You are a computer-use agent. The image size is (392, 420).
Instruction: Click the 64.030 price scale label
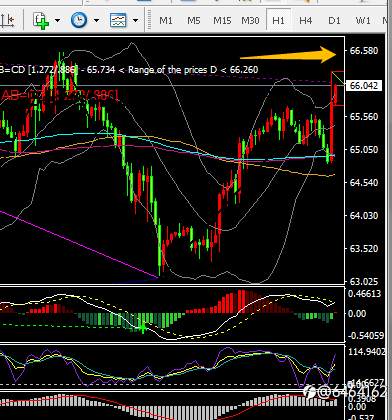click(x=364, y=216)
